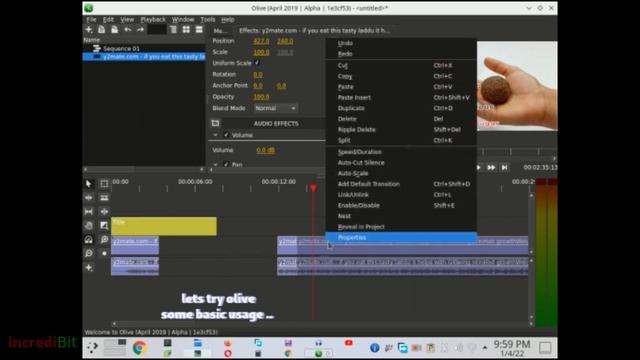640x360 pixels.
Task: Click the Add object (sparkle plus) tool
Action: [89, 268]
